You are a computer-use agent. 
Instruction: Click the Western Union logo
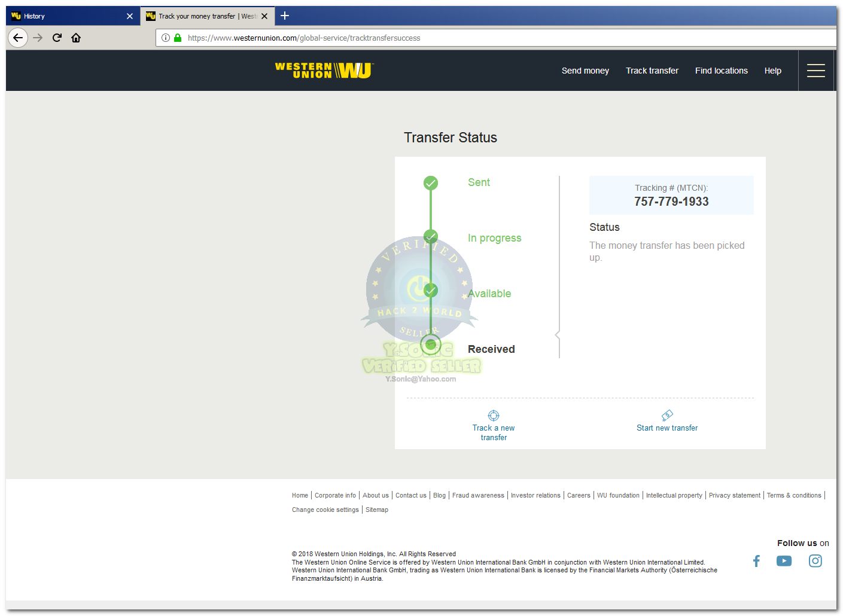click(x=324, y=71)
